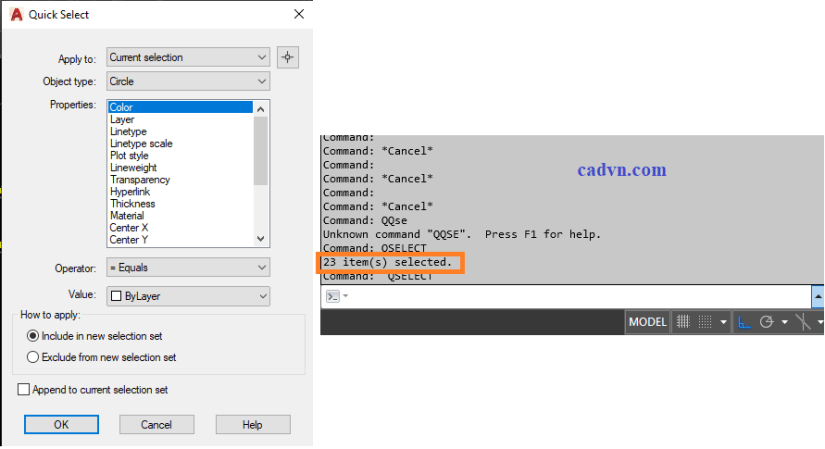Select Thickness property
The height and width of the screenshot is (449, 825).
tap(180, 204)
